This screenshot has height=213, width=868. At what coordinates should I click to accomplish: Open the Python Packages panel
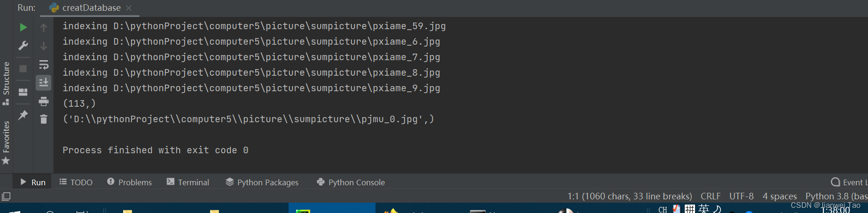click(262, 182)
